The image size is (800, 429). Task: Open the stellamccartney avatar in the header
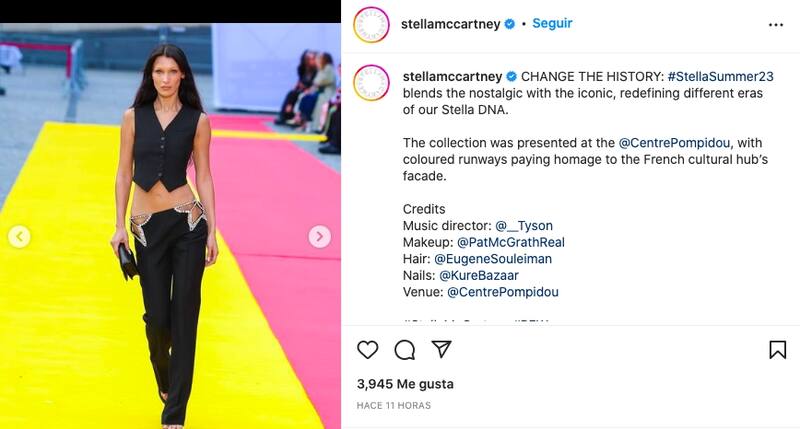371,24
